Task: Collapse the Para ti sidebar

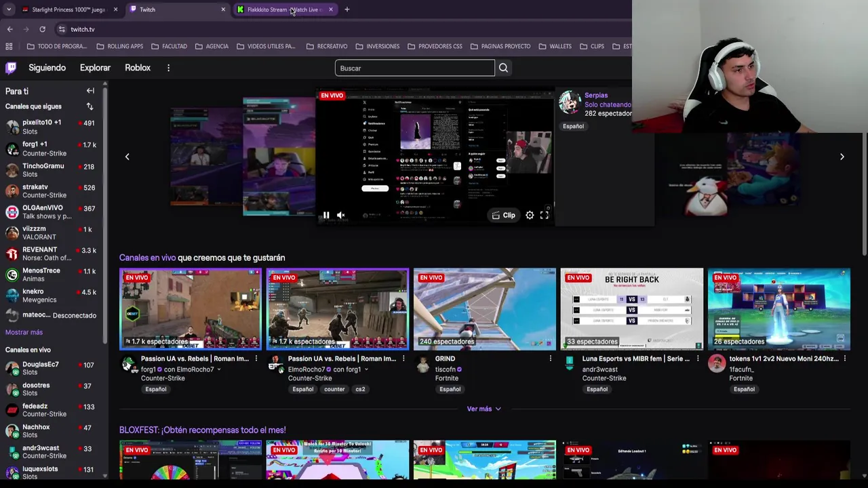Action: click(x=90, y=91)
